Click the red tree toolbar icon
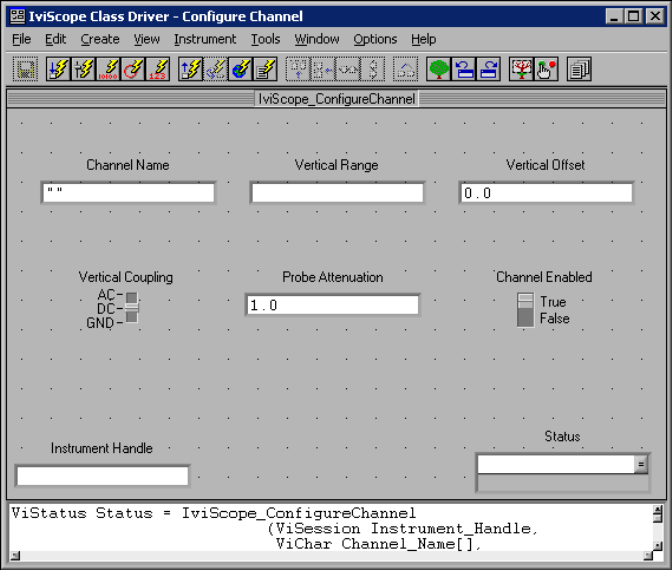Viewport: 672px width, 570px height. click(521, 69)
